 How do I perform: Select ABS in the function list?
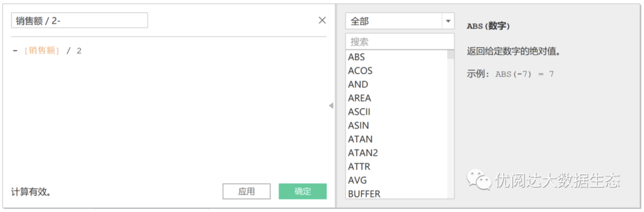356,57
